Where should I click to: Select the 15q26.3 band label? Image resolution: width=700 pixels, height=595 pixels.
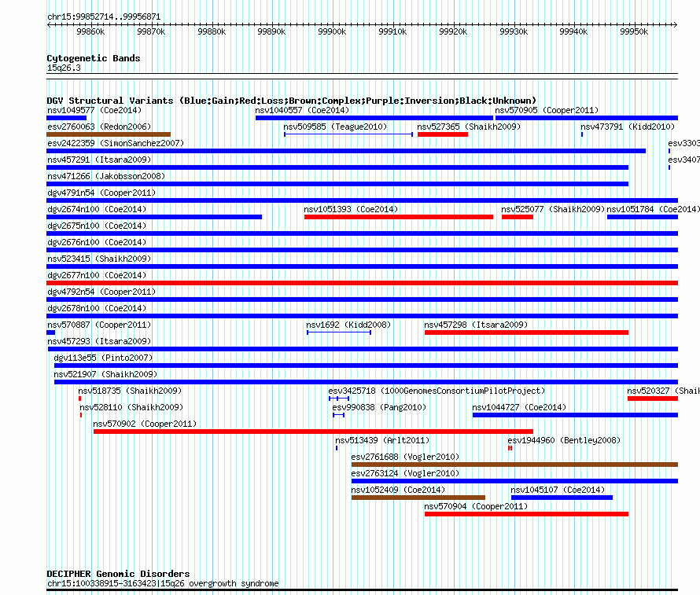coord(64,68)
